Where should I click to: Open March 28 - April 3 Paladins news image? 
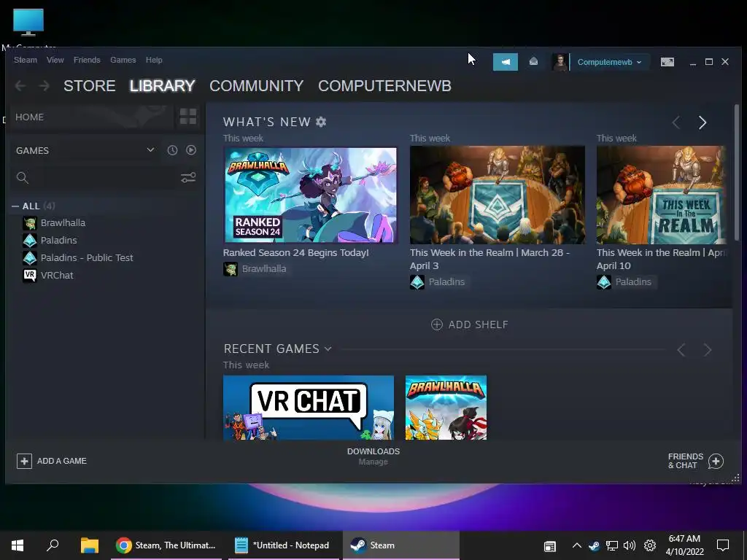click(498, 195)
